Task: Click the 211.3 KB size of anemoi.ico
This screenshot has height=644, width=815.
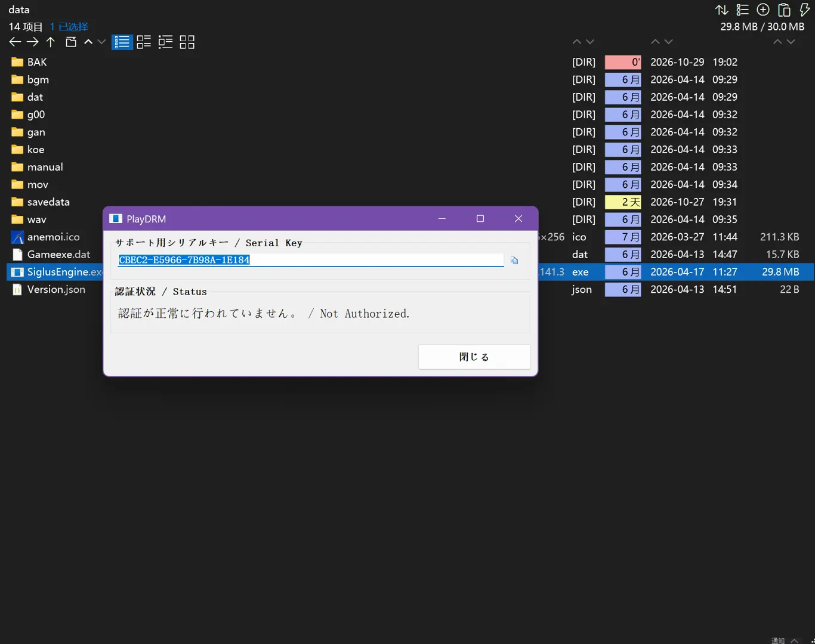Action: (x=779, y=237)
